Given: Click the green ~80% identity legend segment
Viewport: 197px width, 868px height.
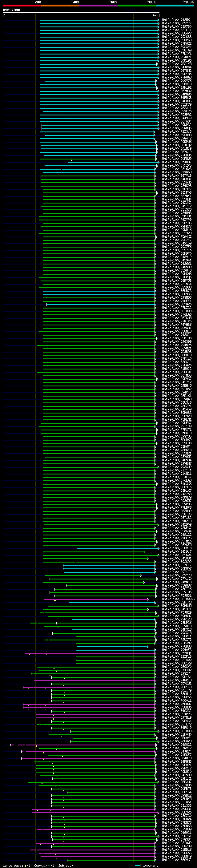Looking at the screenshot, I should click(137, 6).
